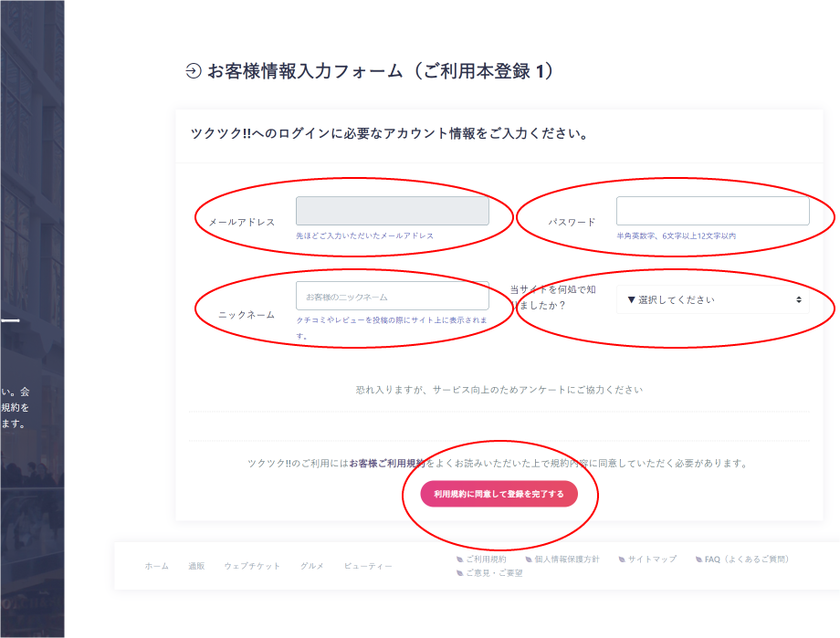Open the お客様ご利用規約 link
840x638 pixels.
coord(387,464)
